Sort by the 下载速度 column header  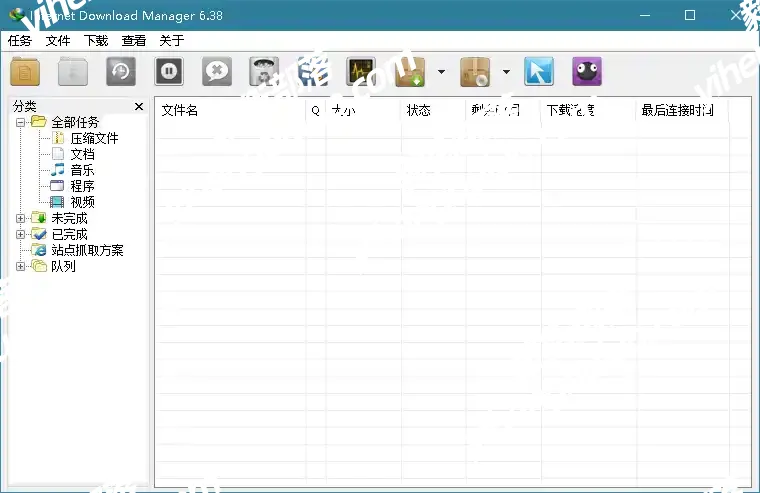point(588,111)
